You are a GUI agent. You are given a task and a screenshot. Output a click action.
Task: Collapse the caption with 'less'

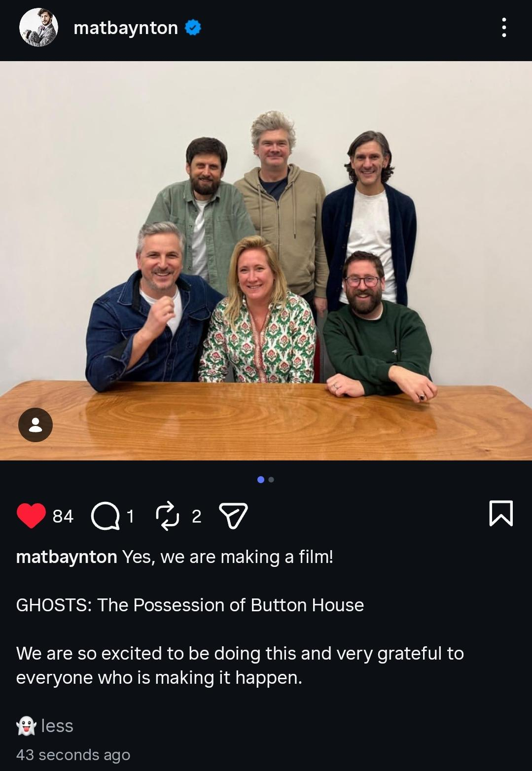[57, 726]
